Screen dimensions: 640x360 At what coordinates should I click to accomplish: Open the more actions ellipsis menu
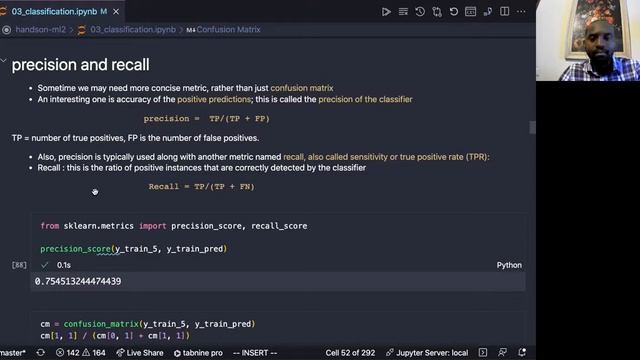click(x=521, y=11)
